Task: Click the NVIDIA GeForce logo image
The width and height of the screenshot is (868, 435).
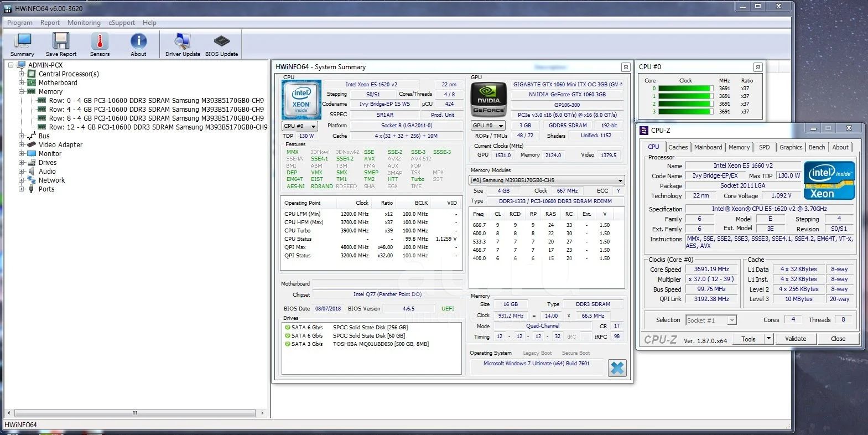Action: tap(488, 100)
